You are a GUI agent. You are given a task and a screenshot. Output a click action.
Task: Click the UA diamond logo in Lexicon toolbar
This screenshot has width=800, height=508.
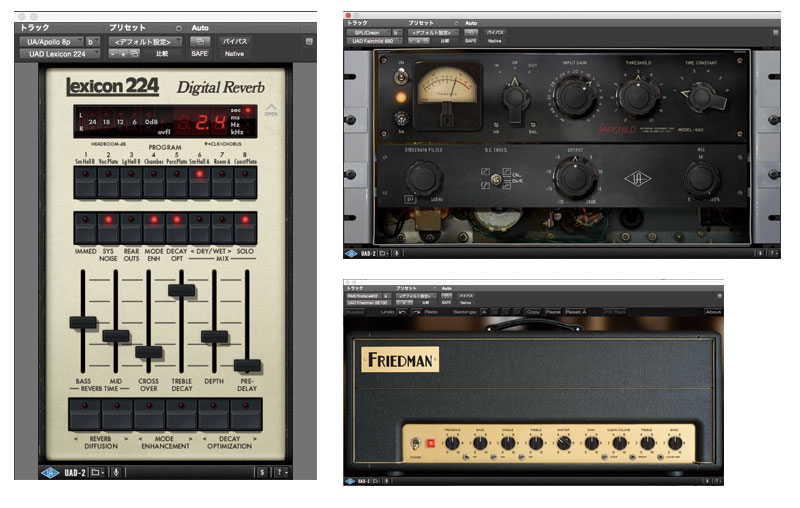click(50, 473)
